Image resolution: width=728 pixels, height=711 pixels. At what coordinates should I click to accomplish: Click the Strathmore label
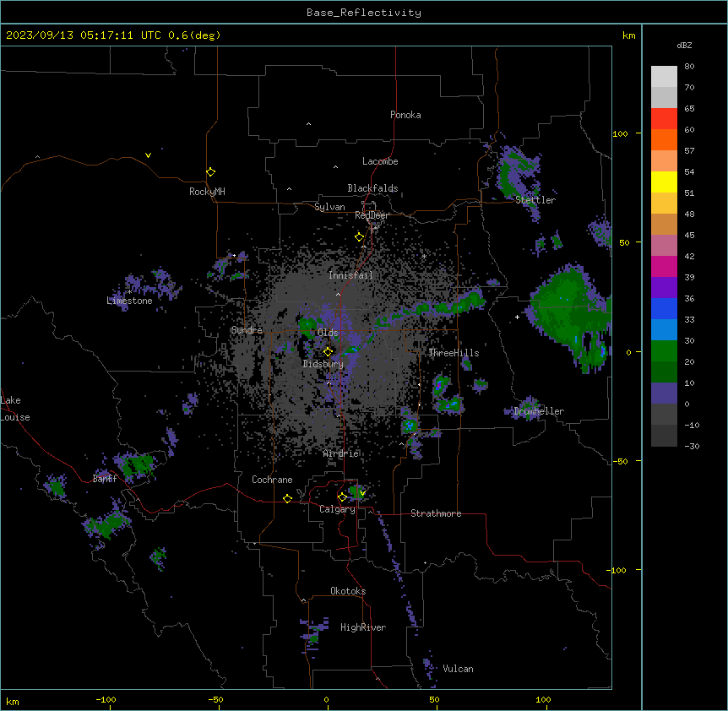[x=436, y=513]
